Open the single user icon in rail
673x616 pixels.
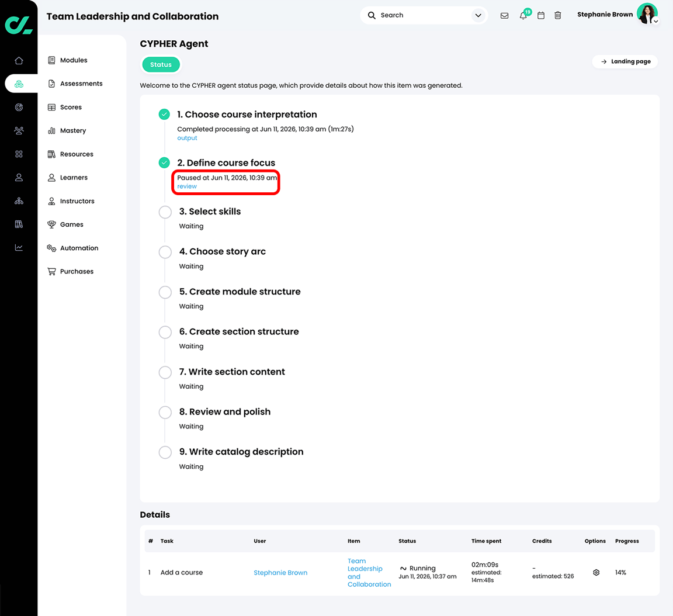tap(19, 177)
